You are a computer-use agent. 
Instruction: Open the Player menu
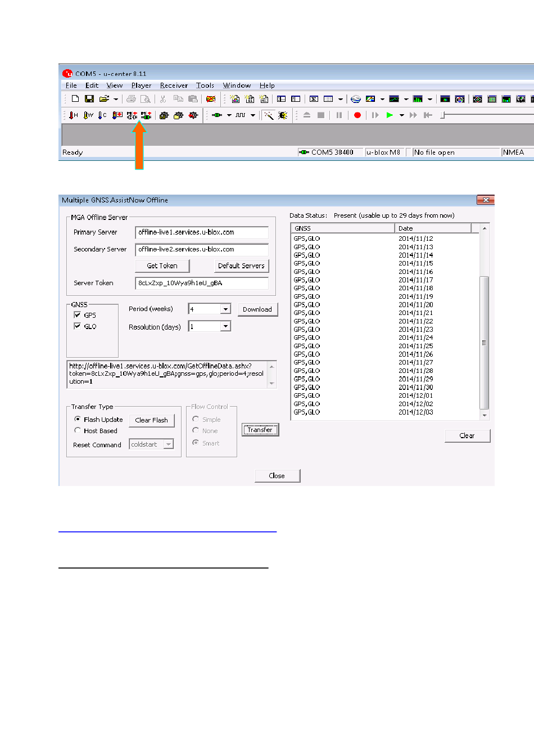pos(141,85)
